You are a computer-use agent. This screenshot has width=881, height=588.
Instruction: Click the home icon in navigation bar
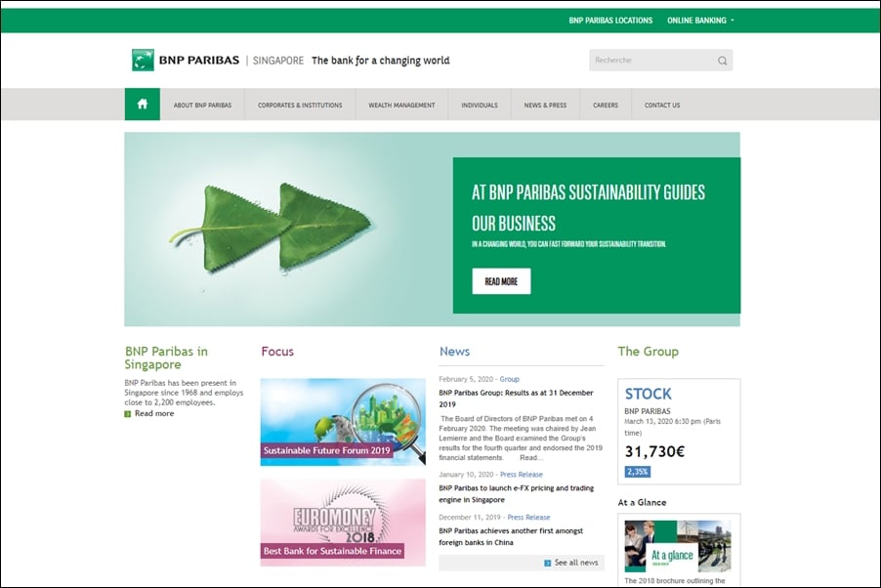pyautogui.click(x=143, y=104)
